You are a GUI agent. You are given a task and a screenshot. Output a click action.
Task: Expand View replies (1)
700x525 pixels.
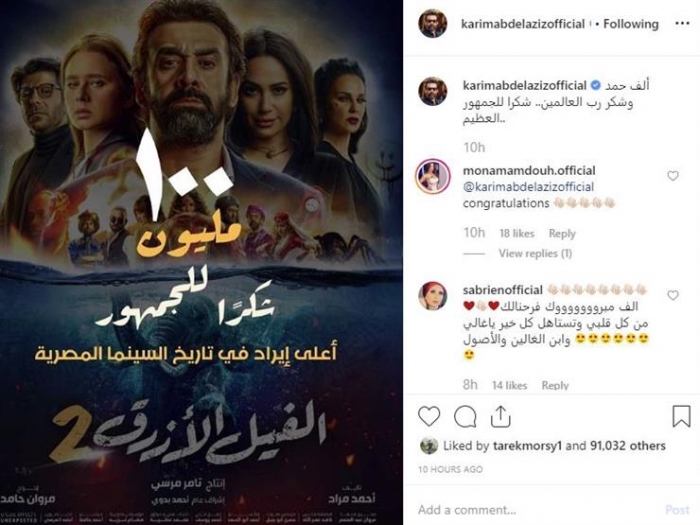click(535, 254)
